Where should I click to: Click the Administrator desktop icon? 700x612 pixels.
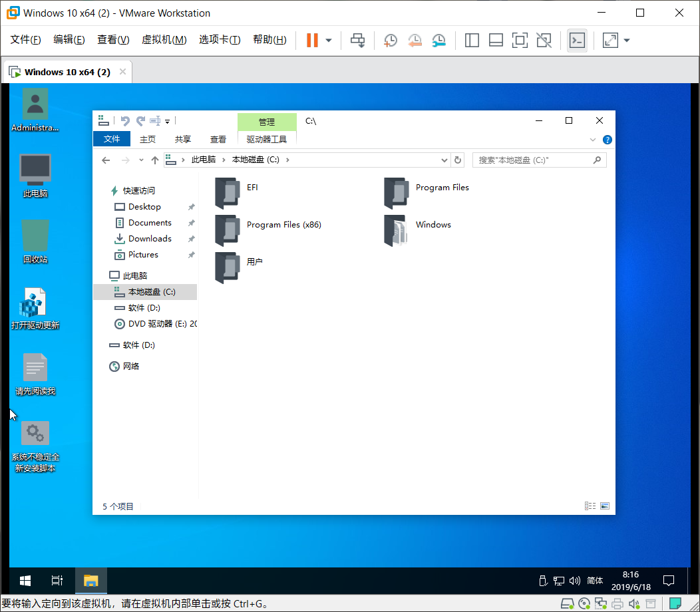pyautogui.click(x=35, y=110)
